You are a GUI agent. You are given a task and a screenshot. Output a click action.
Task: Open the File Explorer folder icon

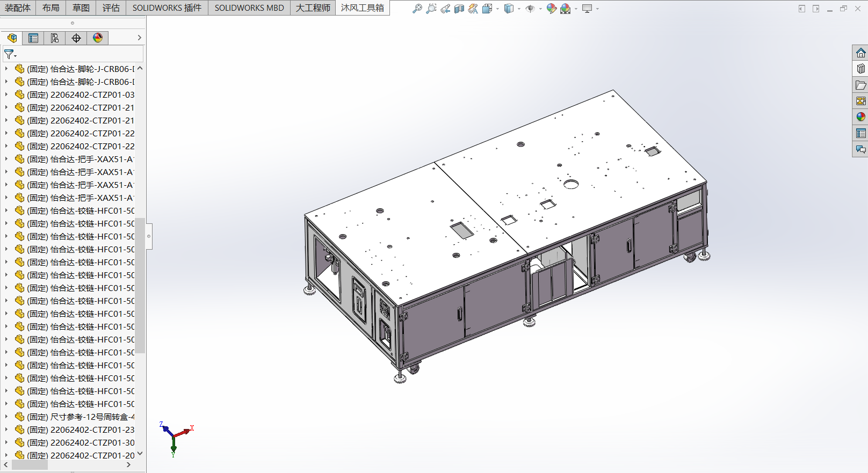[x=860, y=85]
